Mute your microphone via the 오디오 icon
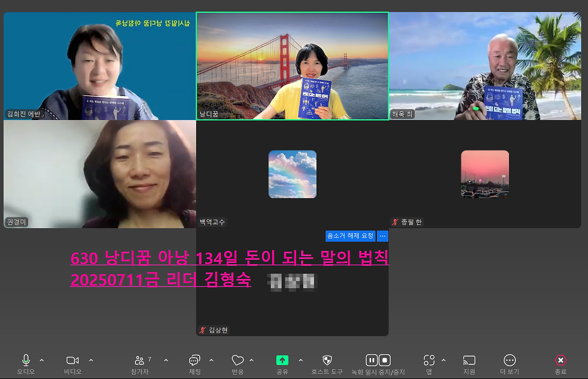Image resolution: width=588 pixels, height=379 pixels. tap(26, 360)
